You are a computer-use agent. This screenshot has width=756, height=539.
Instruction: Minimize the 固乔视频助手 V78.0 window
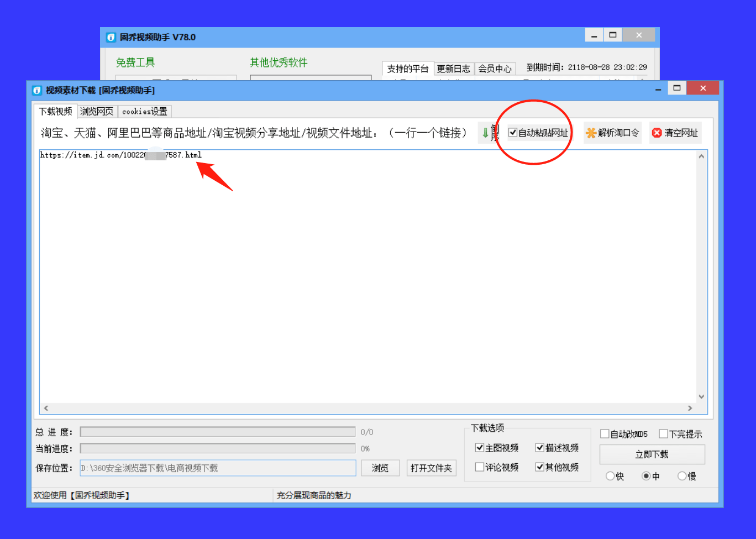point(594,36)
